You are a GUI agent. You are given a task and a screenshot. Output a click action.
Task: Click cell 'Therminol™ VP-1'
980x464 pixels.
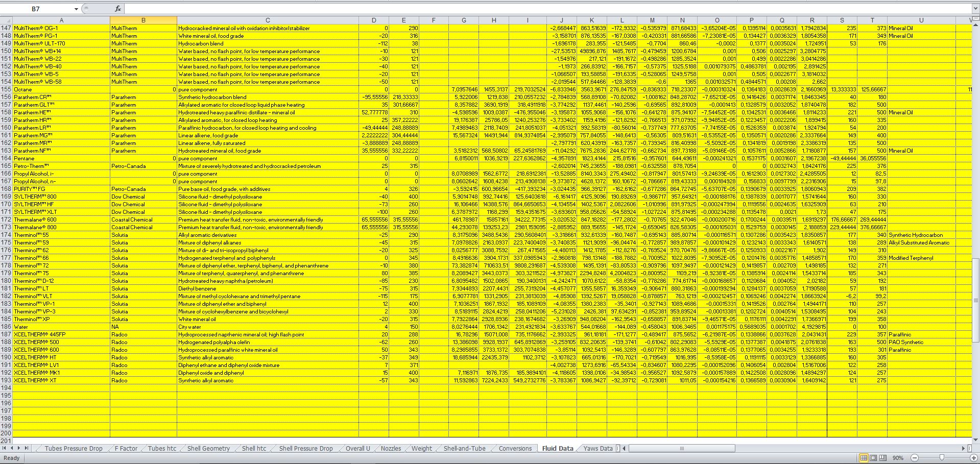point(61,304)
